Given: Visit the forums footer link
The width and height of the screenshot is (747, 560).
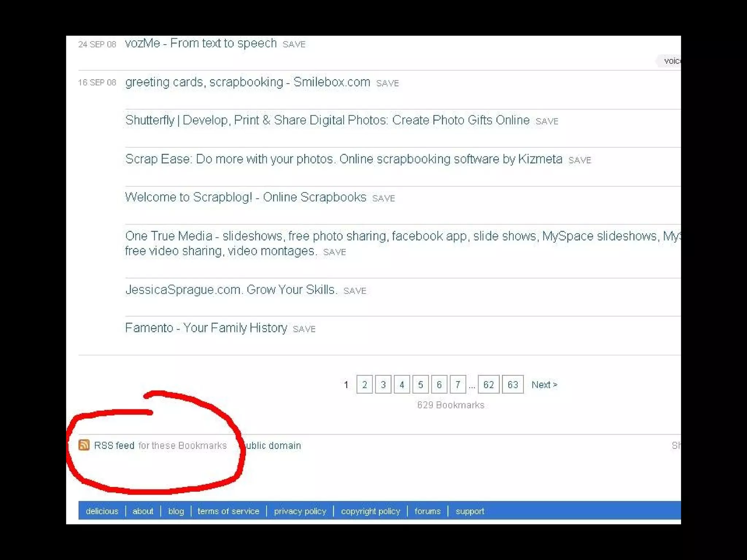Looking at the screenshot, I should (x=427, y=511).
